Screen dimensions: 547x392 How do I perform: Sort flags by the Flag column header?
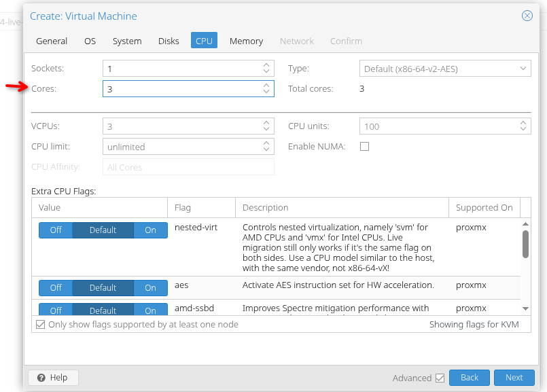[x=201, y=208]
